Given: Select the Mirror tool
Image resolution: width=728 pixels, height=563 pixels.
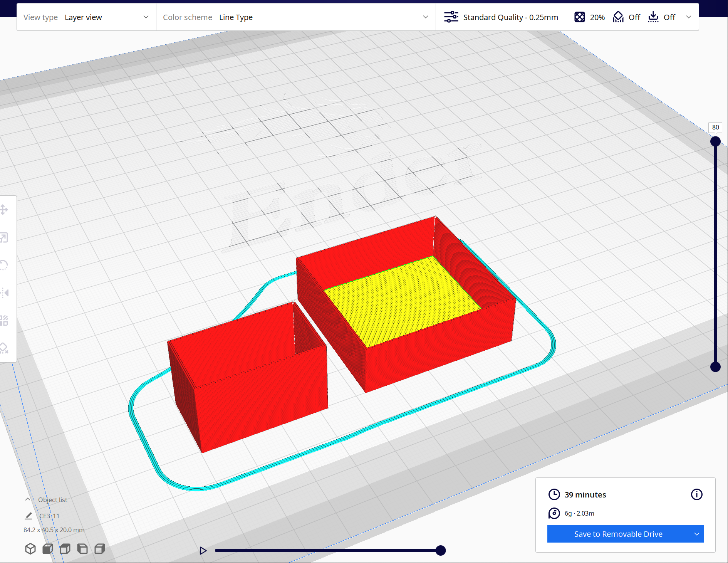Looking at the screenshot, I should click(x=5, y=292).
